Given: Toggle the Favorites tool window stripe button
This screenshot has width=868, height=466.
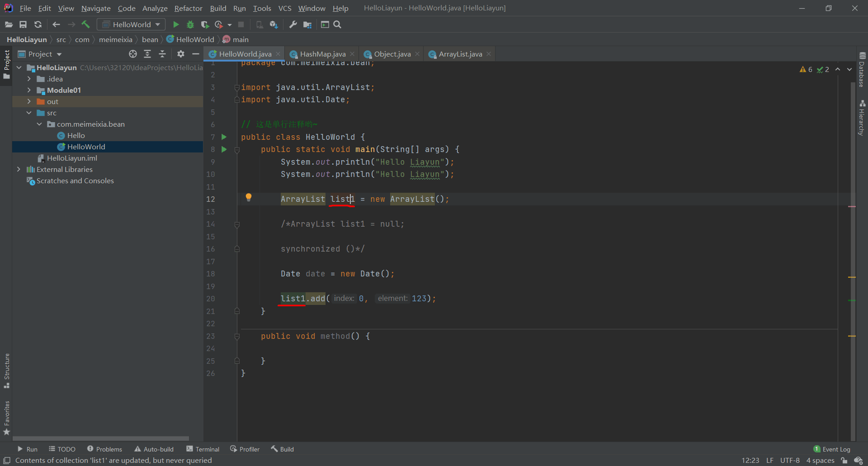Looking at the screenshot, I should click(6, 418).
